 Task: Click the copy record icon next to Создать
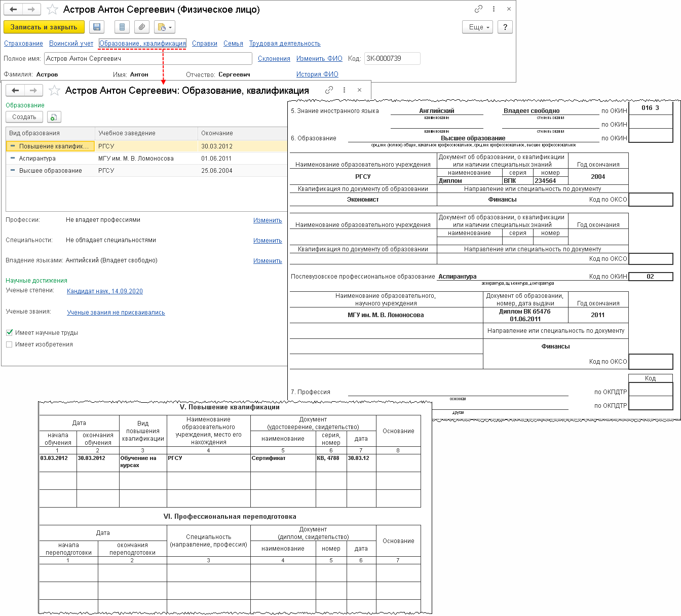pos(54,117)
